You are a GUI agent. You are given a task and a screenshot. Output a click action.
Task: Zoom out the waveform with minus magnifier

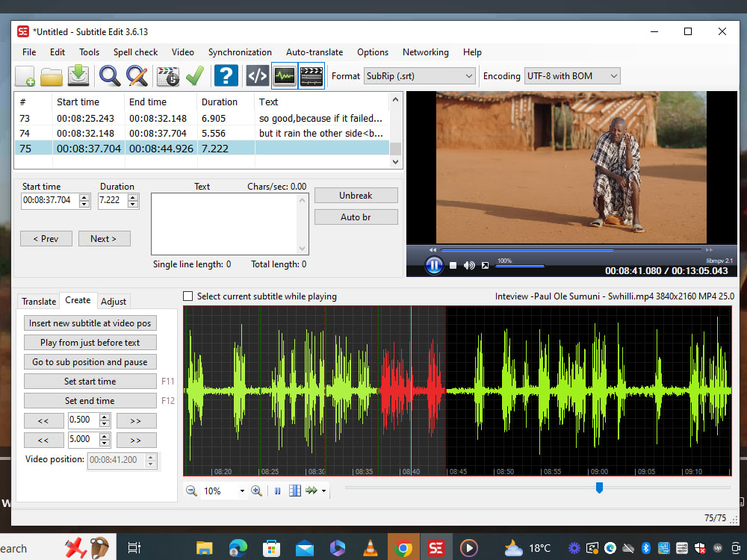point(191,491)
